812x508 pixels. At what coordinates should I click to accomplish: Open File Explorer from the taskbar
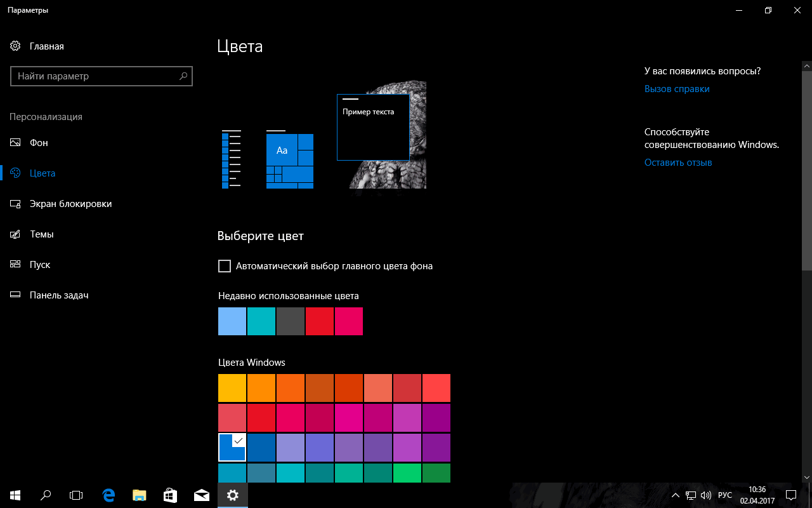point(140,495)
